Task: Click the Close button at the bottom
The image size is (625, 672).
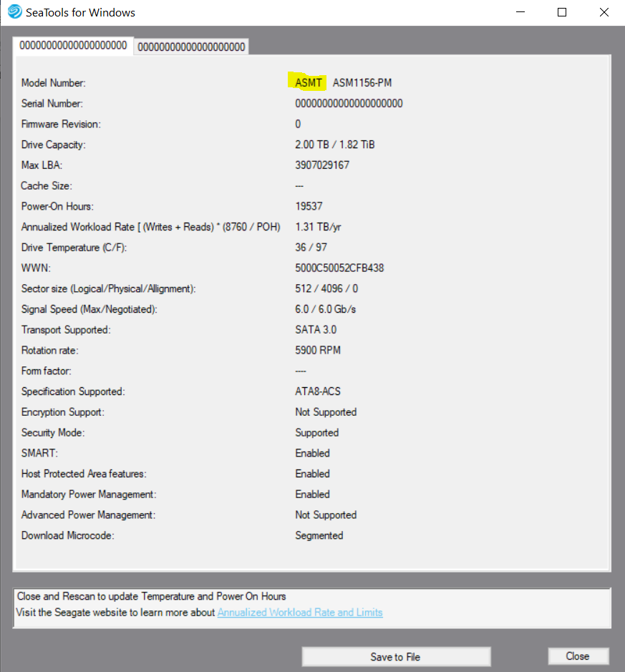Action: [578, 656]
